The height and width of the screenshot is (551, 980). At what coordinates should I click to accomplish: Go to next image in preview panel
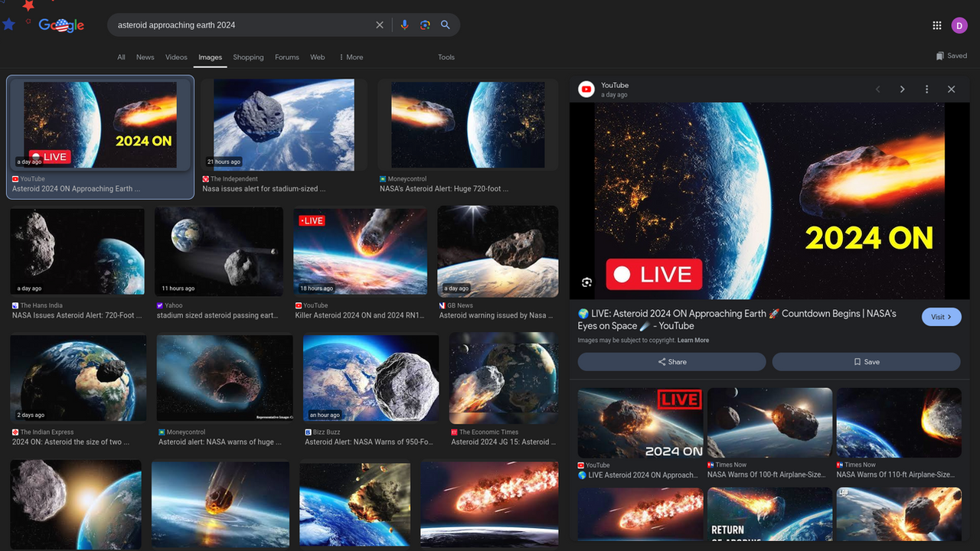pos(902,90)
